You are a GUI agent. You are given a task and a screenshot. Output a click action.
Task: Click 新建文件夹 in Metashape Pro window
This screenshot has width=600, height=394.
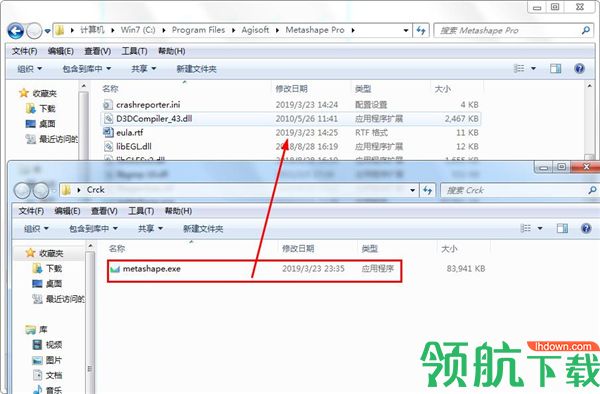pos(196,69)
